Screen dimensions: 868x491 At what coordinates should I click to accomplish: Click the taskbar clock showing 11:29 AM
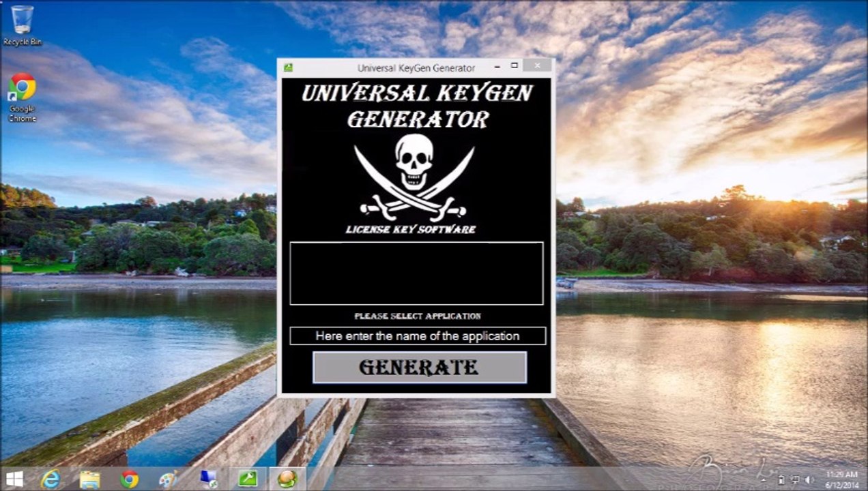pyautogui.click(x=841, y=479)
